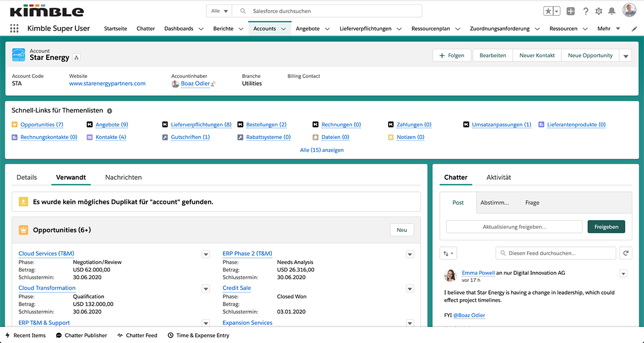
Task: Open the Chatter navigation item
Action: click(x=146, y=29)
